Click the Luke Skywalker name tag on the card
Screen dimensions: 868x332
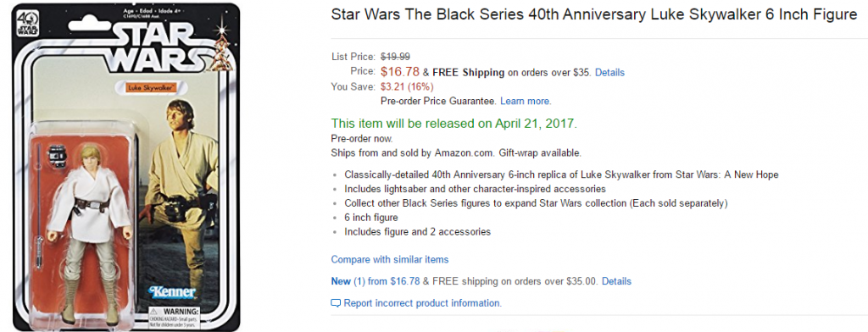click(x=150, y=87)
